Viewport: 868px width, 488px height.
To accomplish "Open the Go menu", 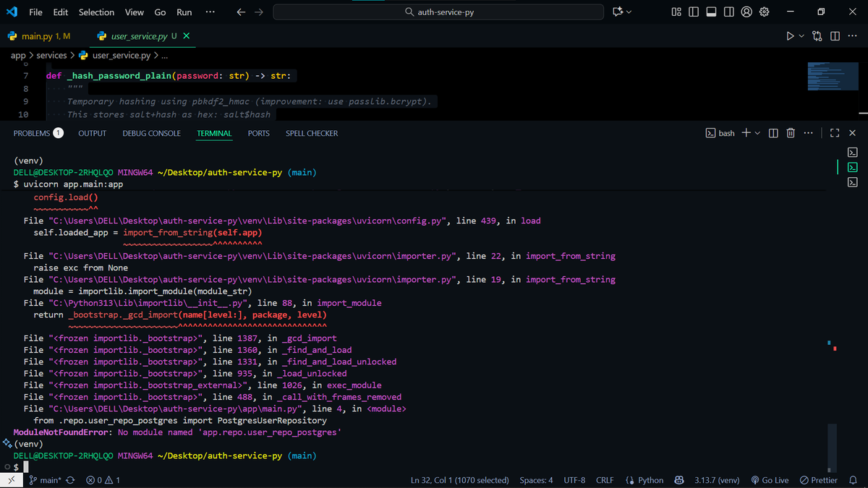I will [160, 12].
